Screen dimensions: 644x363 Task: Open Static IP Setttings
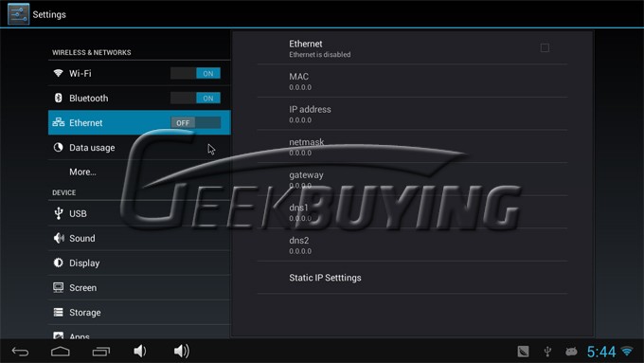point(412,278)
